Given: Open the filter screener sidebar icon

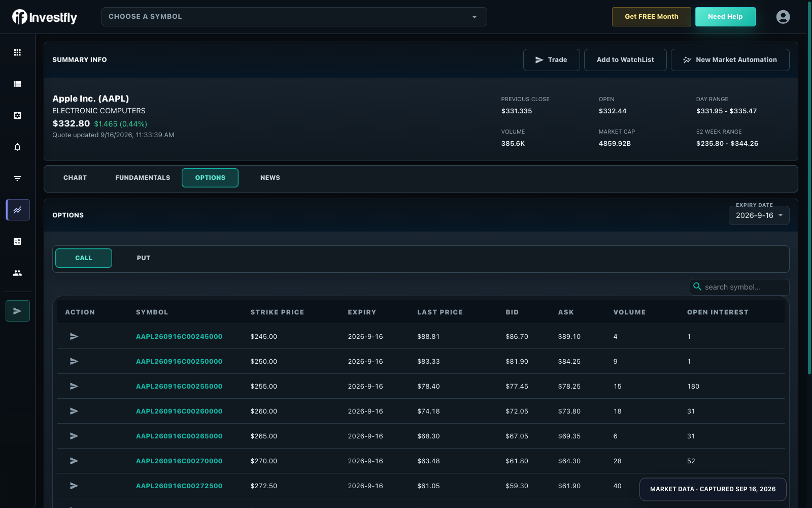Looking at the screenshot, I should [x=17, y=178].
